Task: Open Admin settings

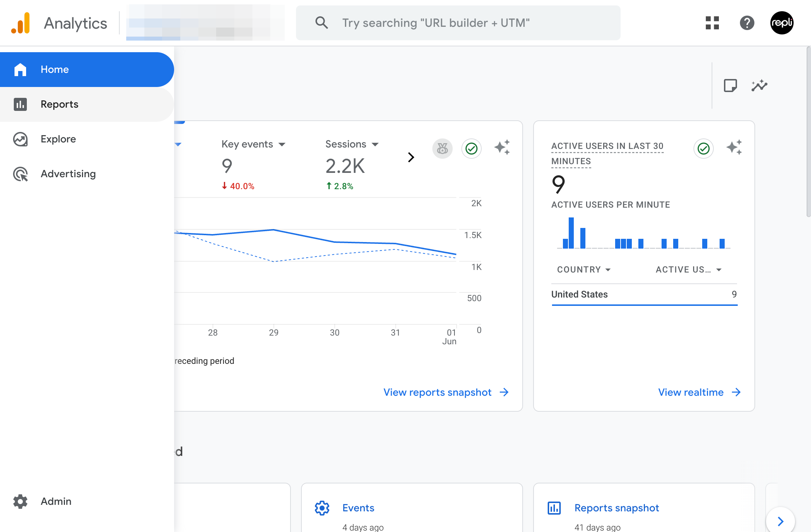Action: click(87, 501)
